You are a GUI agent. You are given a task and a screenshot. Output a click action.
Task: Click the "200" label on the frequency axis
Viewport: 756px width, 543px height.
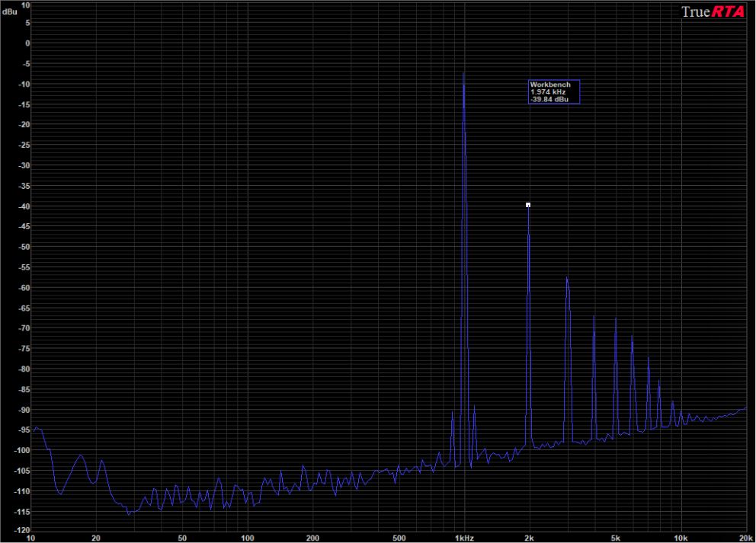(x=312, y=538)
